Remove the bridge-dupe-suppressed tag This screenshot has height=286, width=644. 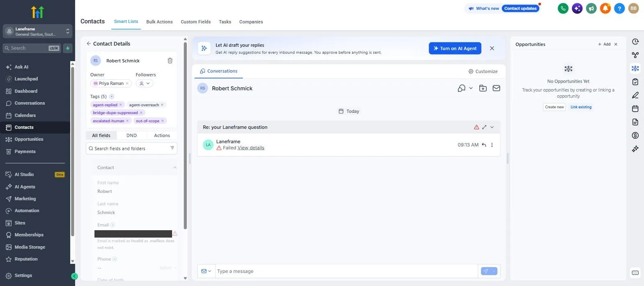click(x=141, y=113)
